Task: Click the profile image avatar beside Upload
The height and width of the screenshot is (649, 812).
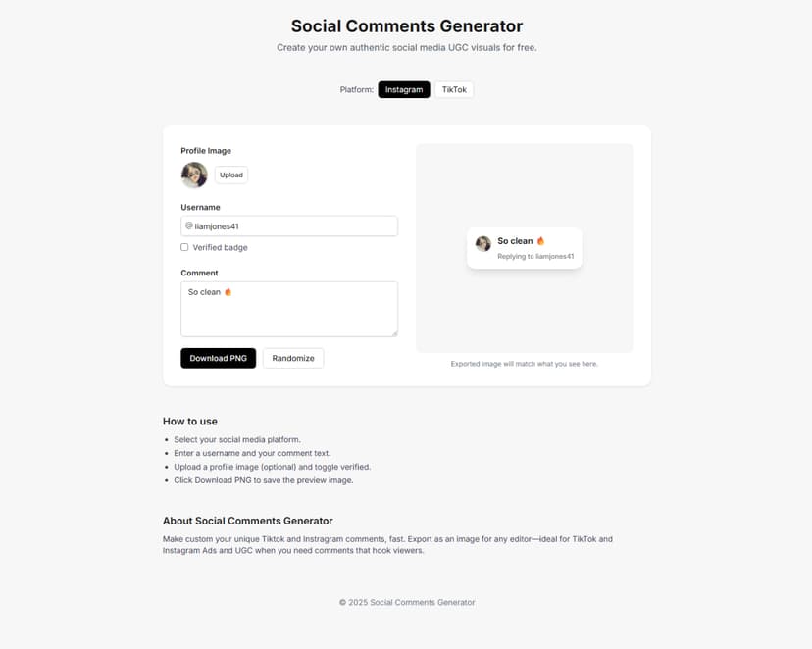Action: pos(193,175)
